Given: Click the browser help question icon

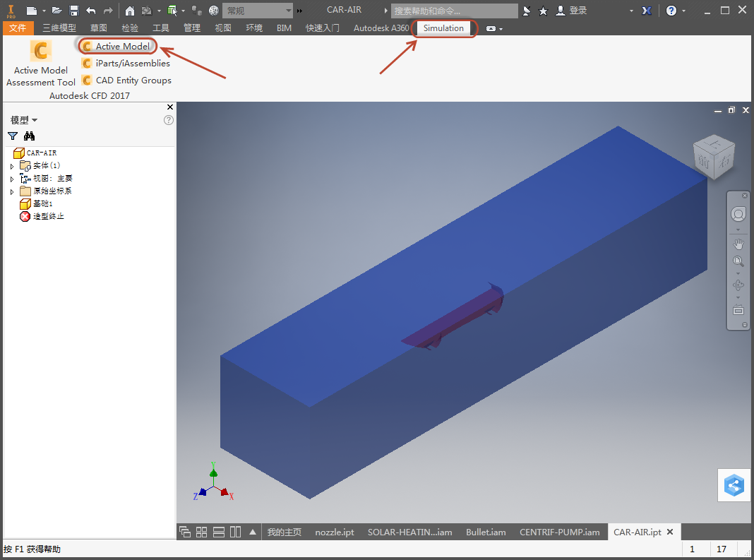Looking at the screenshot, I should pos(168,120).
